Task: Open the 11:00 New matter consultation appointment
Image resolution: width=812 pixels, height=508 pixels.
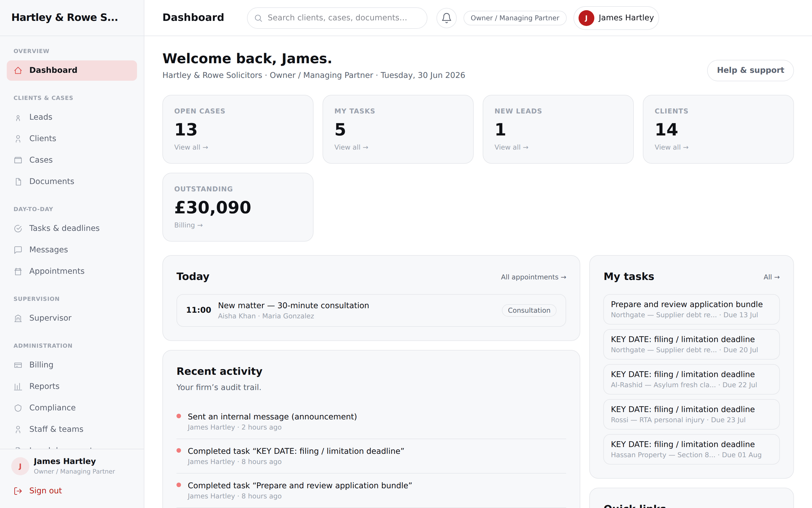Action: point(371,310)
